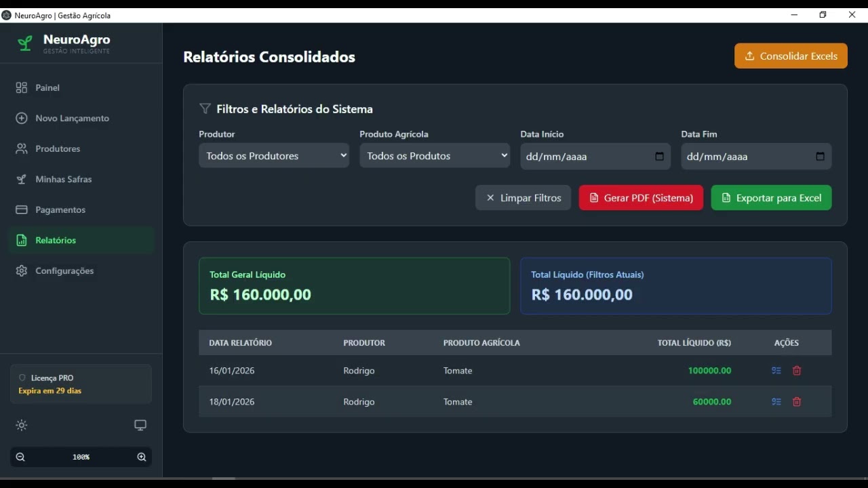Click the Painel grid icon
The image size is (868, 488).
coord(22,87)
